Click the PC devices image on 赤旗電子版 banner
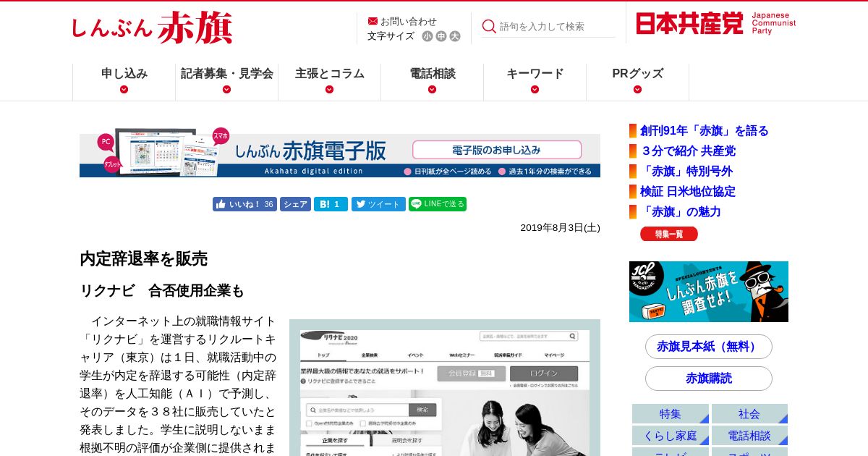This screenshot has width=868, height=456. [163, 152]
